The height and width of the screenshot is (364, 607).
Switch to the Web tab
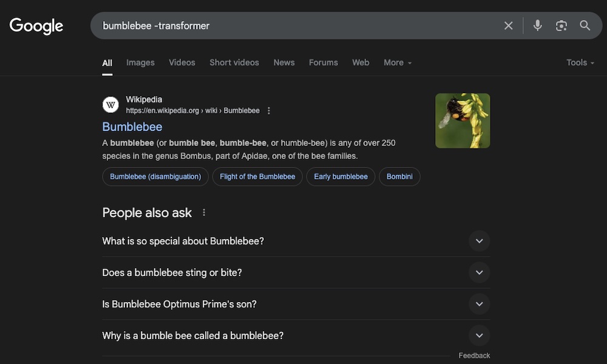pos(361,62)
